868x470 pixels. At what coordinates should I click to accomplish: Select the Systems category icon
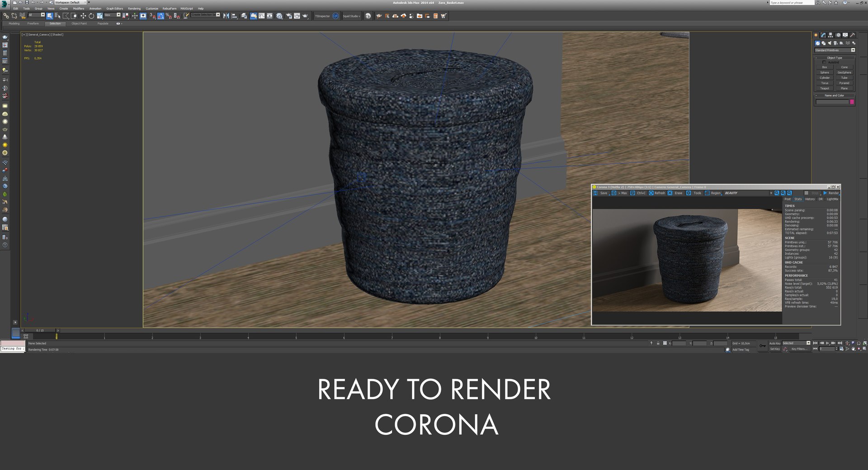pyautogui.click(x=854, y=43)
